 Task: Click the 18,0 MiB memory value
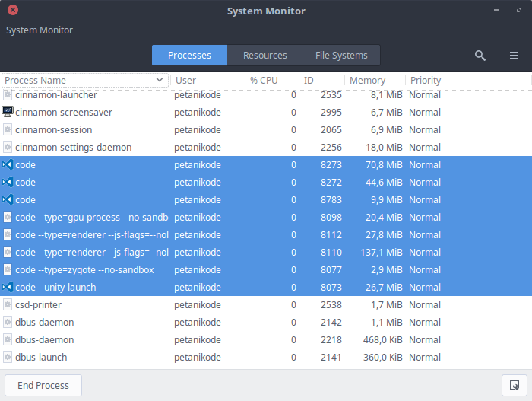(384, 147)
